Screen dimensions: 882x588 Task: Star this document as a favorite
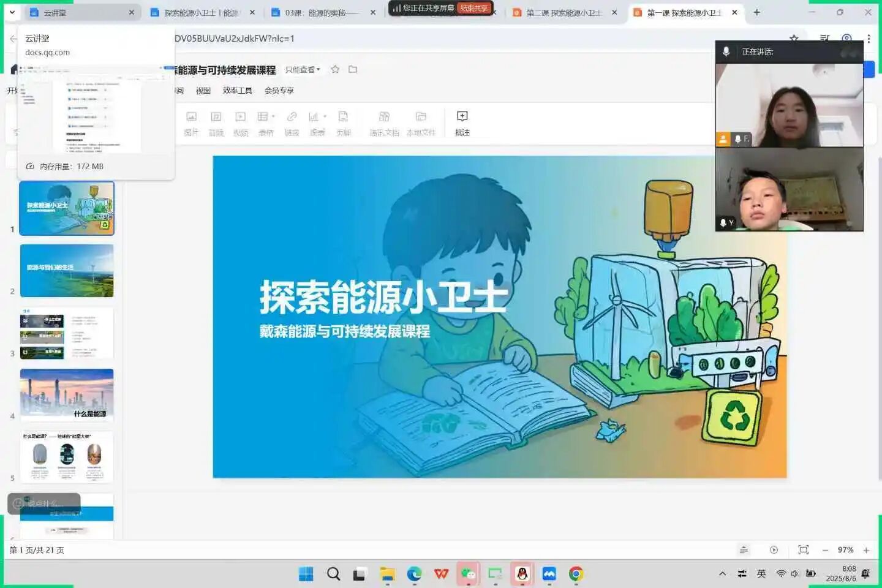tap(335, 69)
